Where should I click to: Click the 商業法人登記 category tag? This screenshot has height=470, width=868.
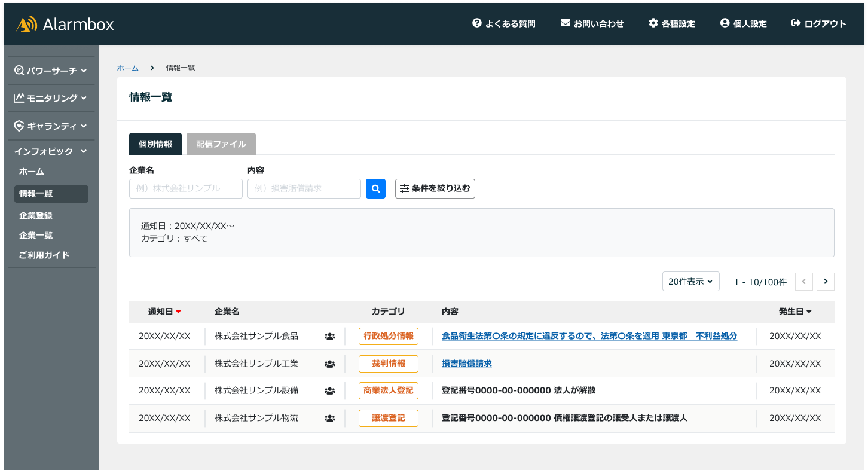(x=389, y=391)
